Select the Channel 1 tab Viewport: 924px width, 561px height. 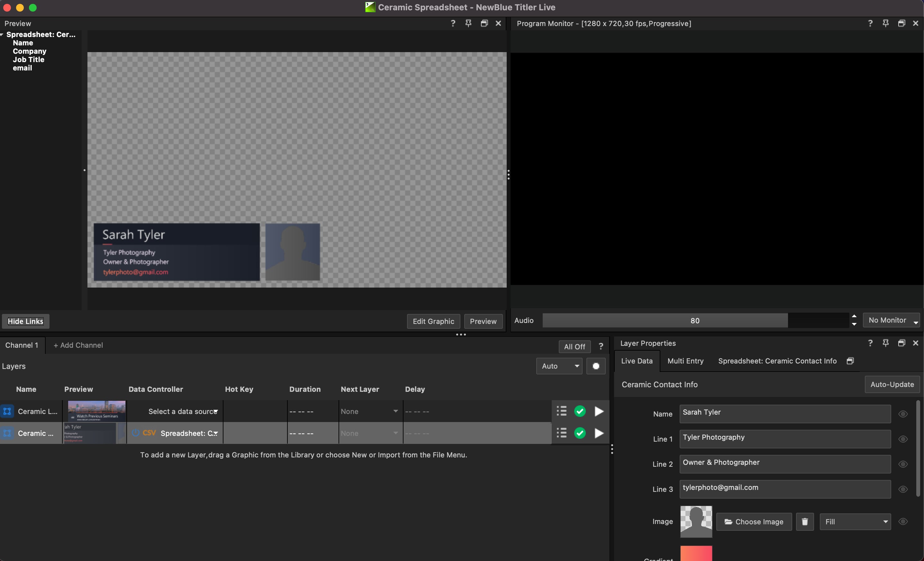(22, 345)
